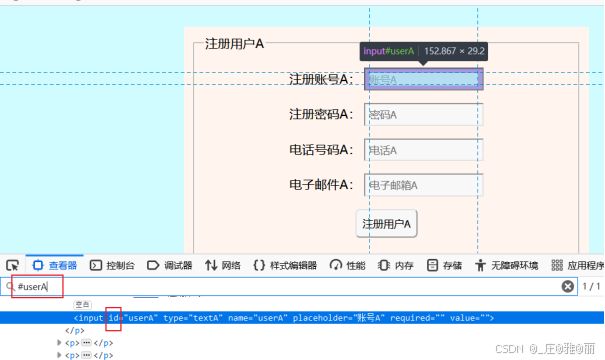Select the highlighted input id="userA" markup row
Screen dimensions: 605x360
click(x=302, y=318)
